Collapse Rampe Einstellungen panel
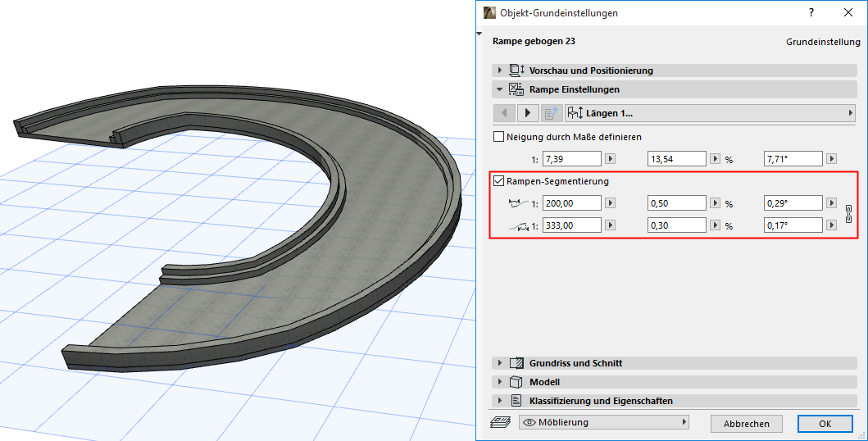868x441 pixels. tap(500, 89)
